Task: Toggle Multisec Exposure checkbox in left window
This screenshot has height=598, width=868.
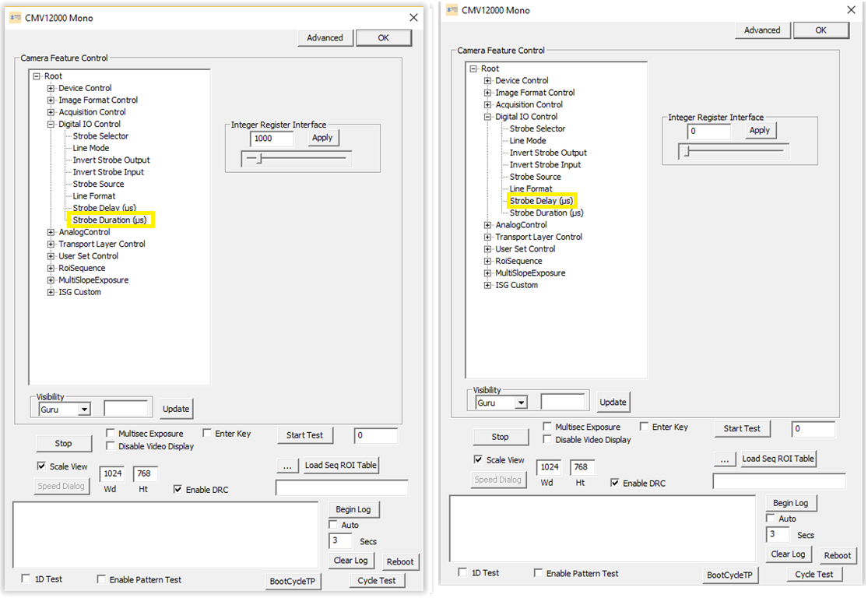Action: [x=111, y=433]
